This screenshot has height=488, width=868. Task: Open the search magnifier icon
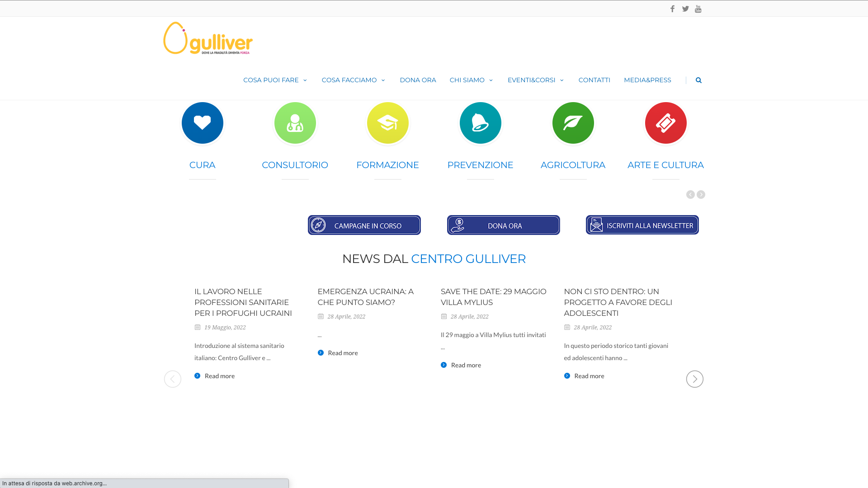698,80
